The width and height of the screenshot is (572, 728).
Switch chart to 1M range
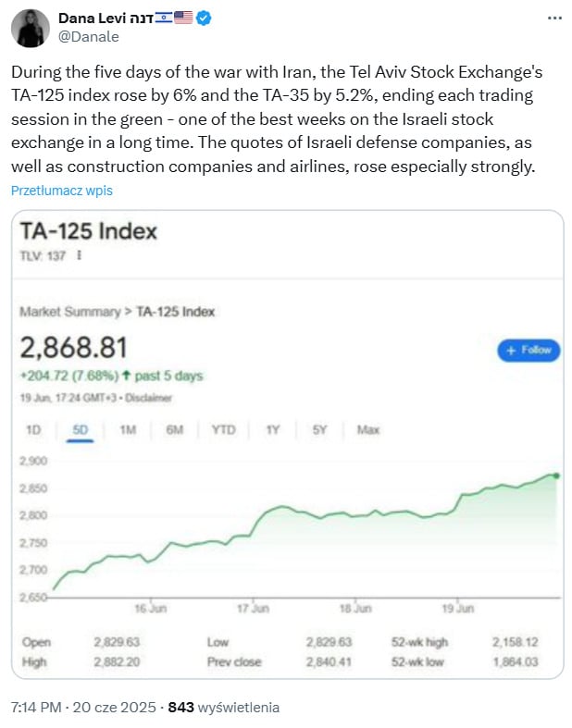click(x=128, y=430)
